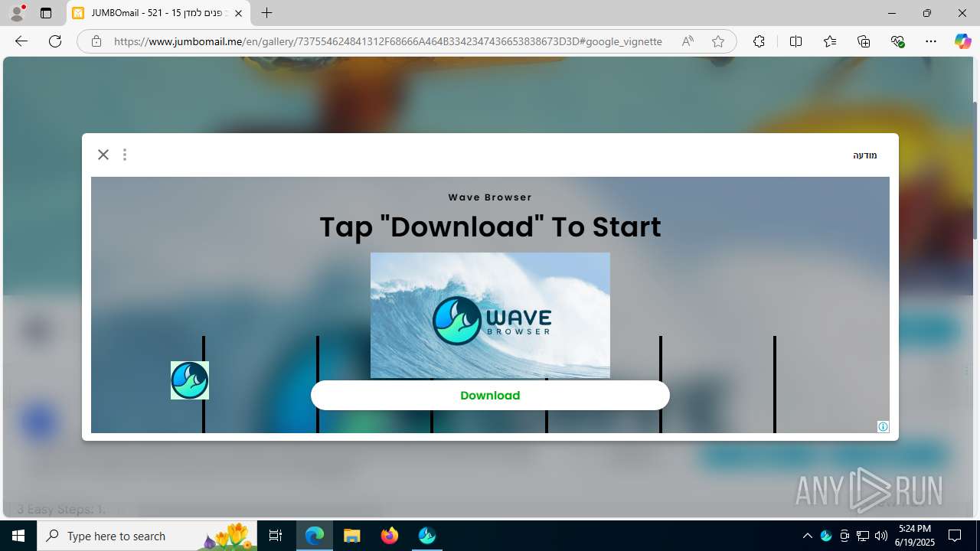Open a new browser tab
The height and width of the screenshot is (551, 980).
tap(266, 13)
